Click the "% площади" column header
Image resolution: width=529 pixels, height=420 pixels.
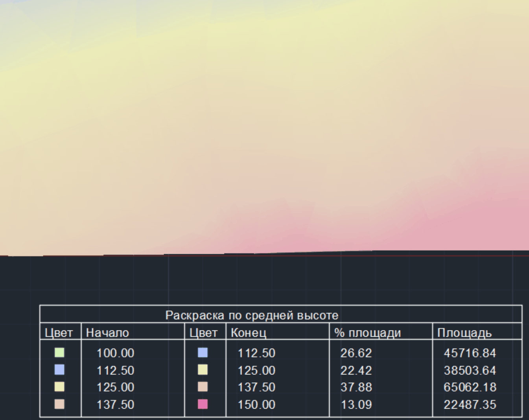click(367, 333)
